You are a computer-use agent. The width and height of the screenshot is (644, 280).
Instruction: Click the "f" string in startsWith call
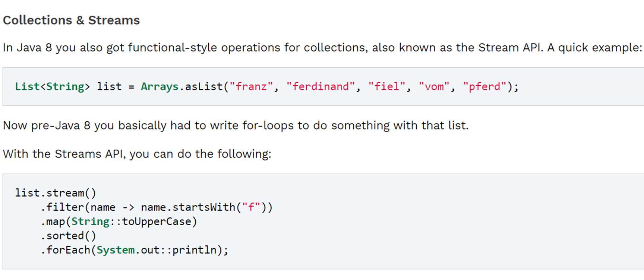tap(251, 207)
